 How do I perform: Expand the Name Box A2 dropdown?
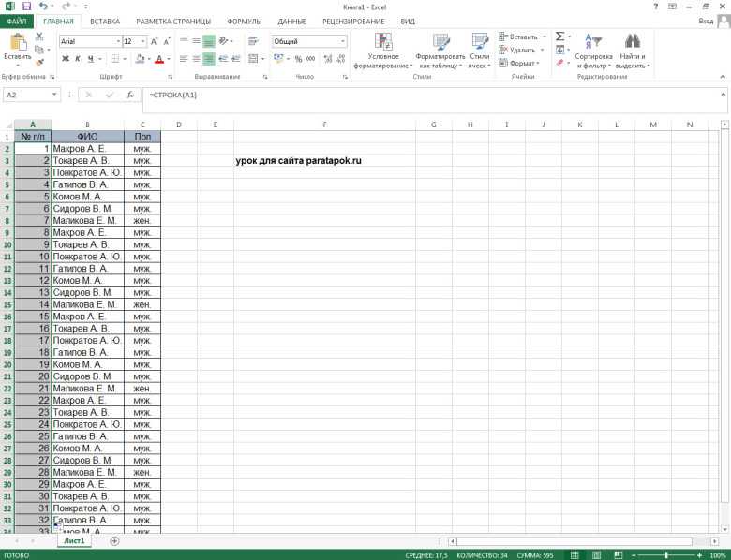click(x=54, y=95)
